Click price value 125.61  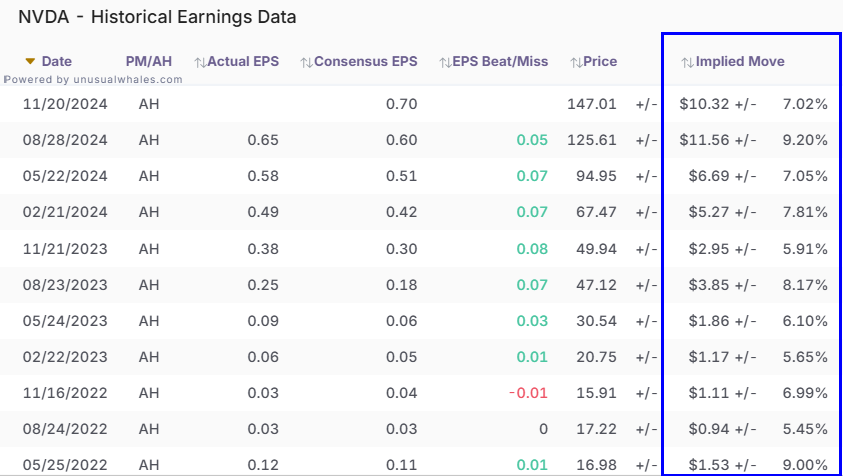coord(592,140)
